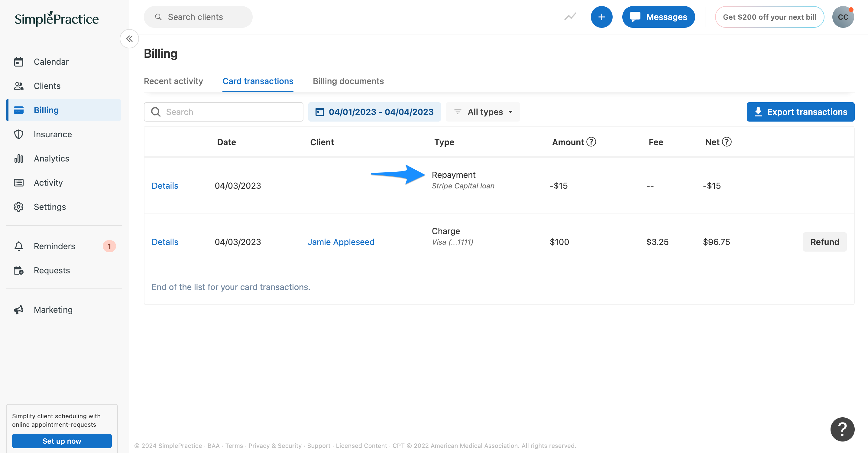Screen dimensions: 868x453
Task: Click the Visa (...1111) card text
Action: point(452,242)
